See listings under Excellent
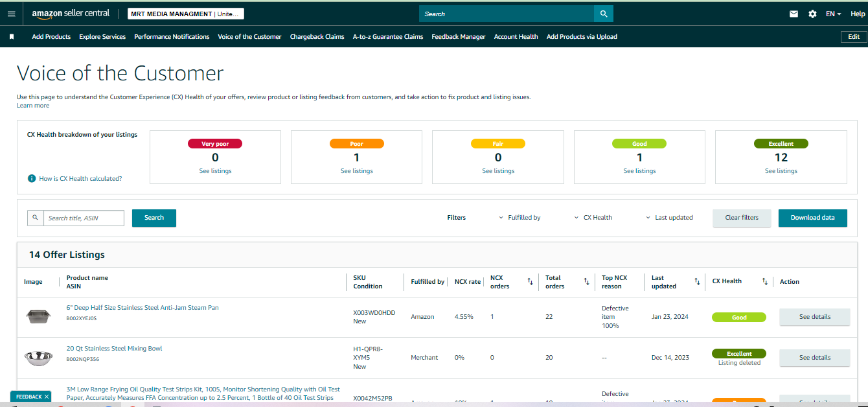868x407 pixels. tap(781, 171)
